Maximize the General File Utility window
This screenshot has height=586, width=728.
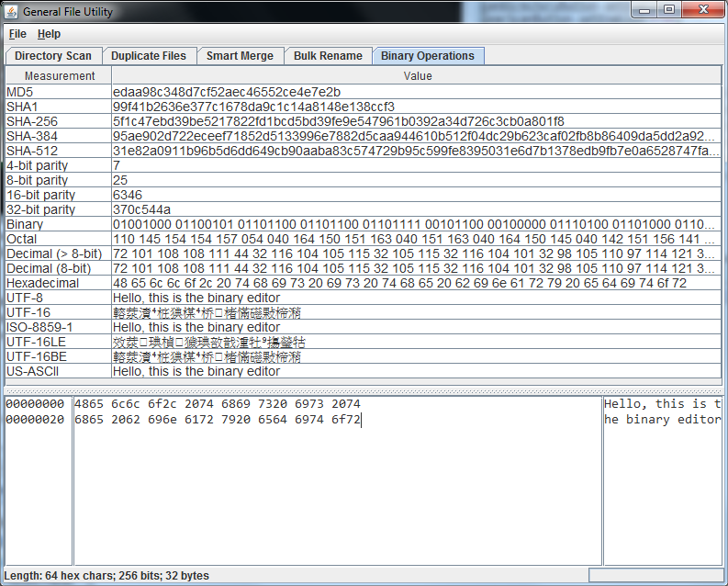click(669, 10)
